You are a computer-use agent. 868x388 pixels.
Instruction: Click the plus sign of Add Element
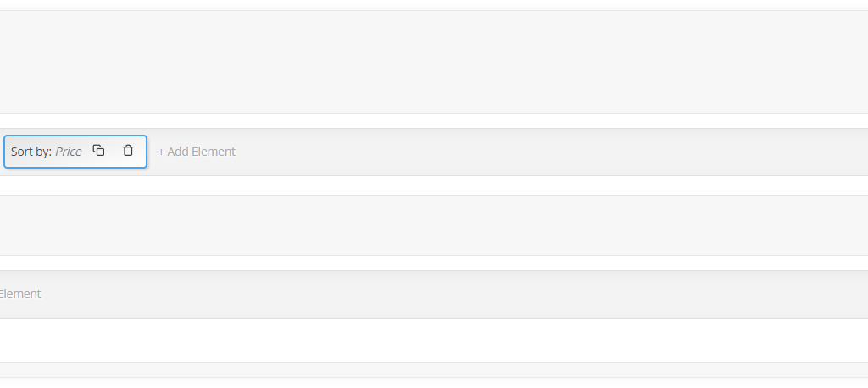(161, 152)
